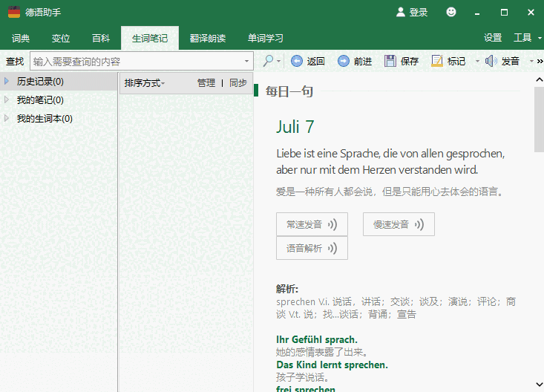Open the login user icon

pos(400,12)
